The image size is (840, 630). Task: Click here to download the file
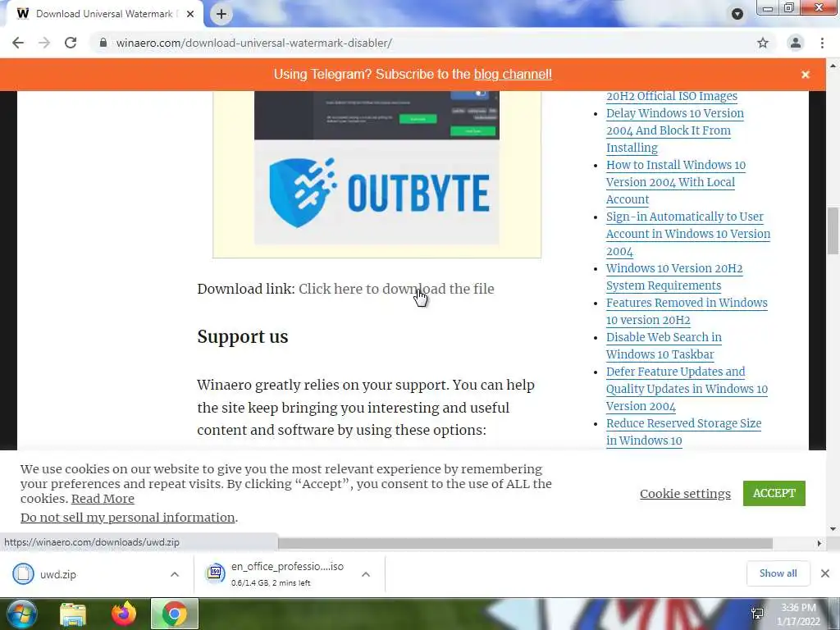pyautogui.click(x=396, y=289)
